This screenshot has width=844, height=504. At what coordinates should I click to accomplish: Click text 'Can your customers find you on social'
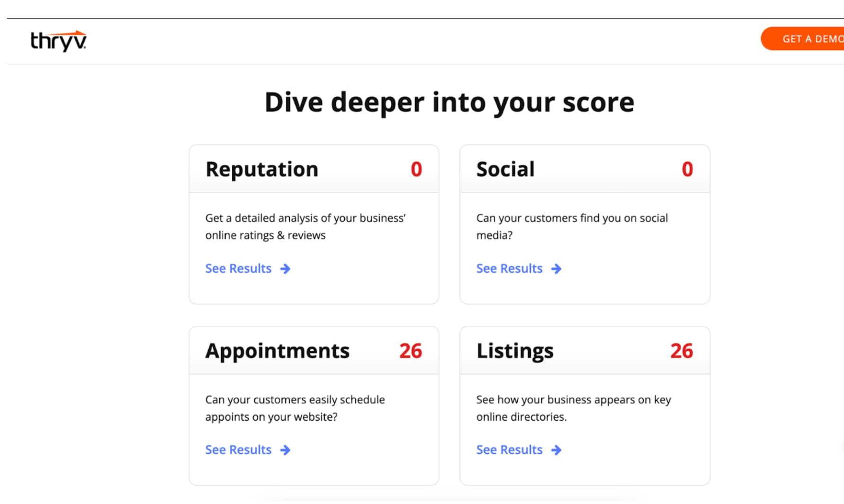coord(572,218)
